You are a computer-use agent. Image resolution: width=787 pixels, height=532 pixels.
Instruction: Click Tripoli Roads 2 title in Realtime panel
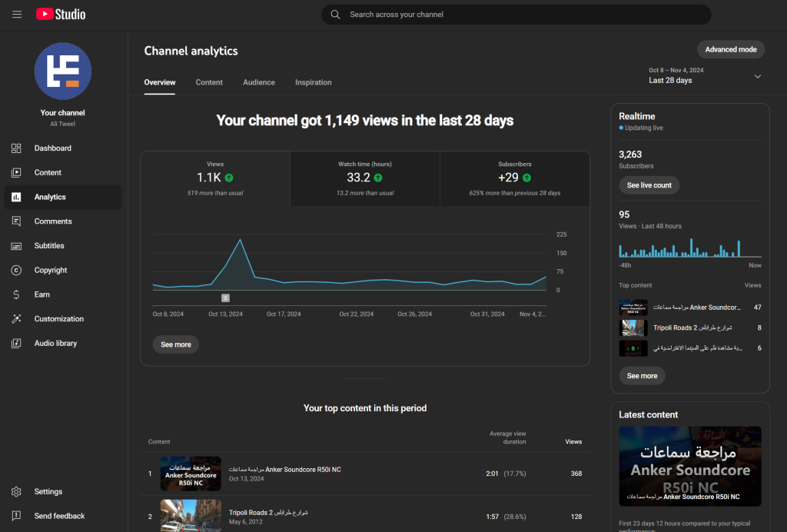tap(692, 328)
